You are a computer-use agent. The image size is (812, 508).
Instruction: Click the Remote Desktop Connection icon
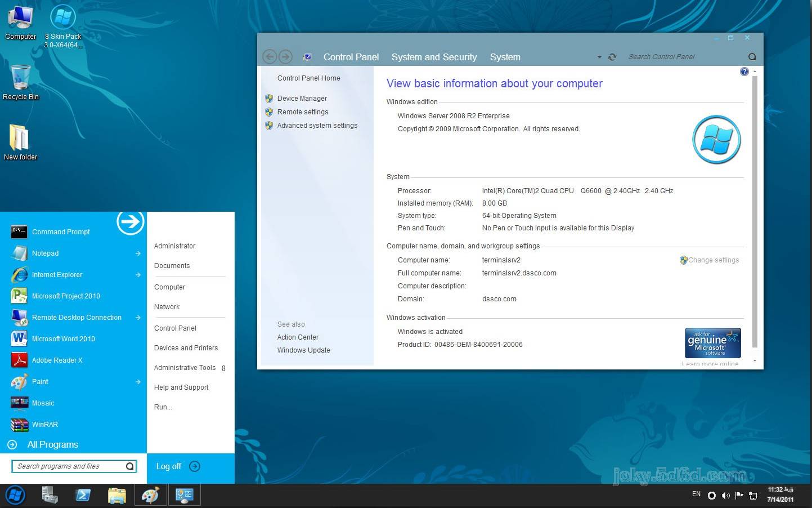(19, 317)
